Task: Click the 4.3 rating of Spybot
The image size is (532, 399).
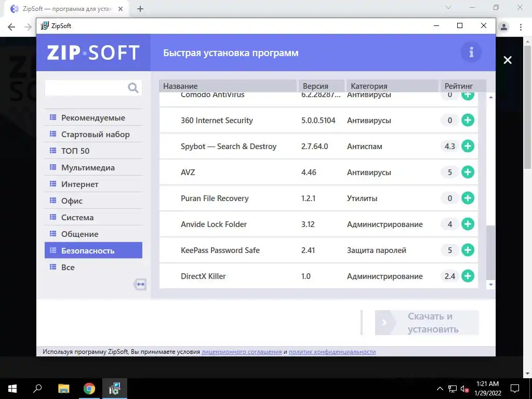Action: (450, 146)
